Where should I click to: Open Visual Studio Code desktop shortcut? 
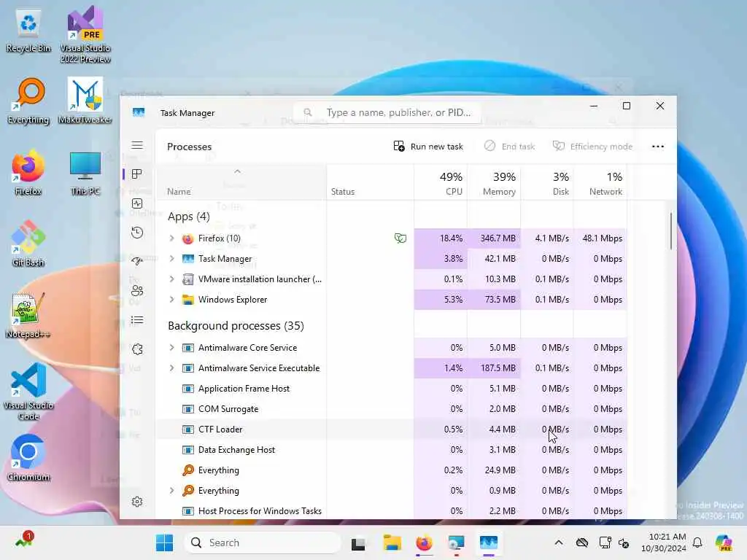[28, 392]
